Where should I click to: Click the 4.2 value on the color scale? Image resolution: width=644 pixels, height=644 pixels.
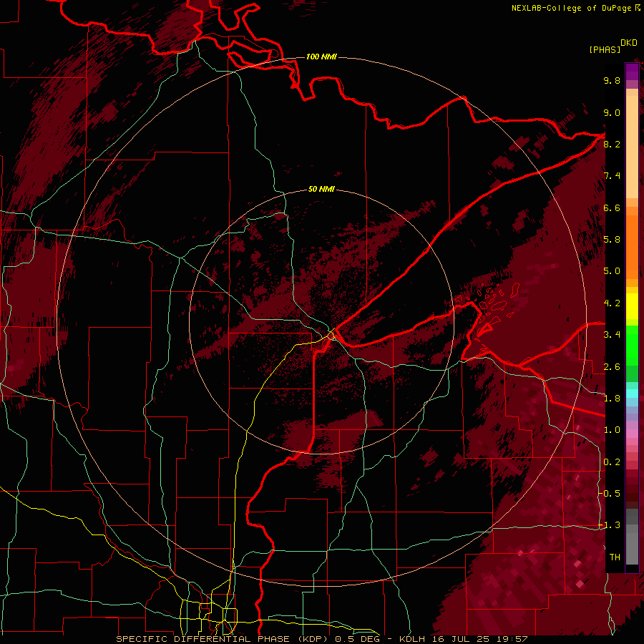612,303
